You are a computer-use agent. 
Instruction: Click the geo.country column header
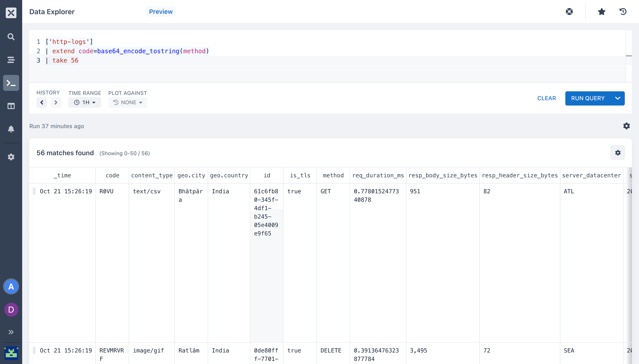pyautogui.click(x=229, y=175)
